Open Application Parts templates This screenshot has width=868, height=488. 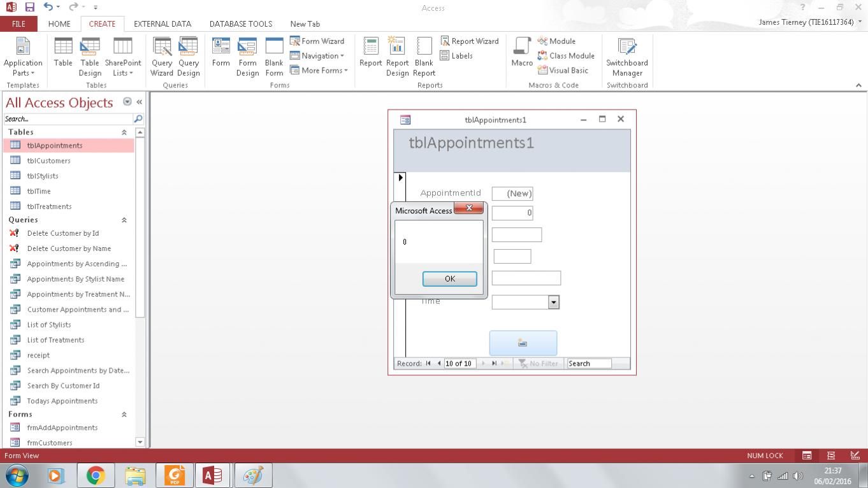coord(23,56)
